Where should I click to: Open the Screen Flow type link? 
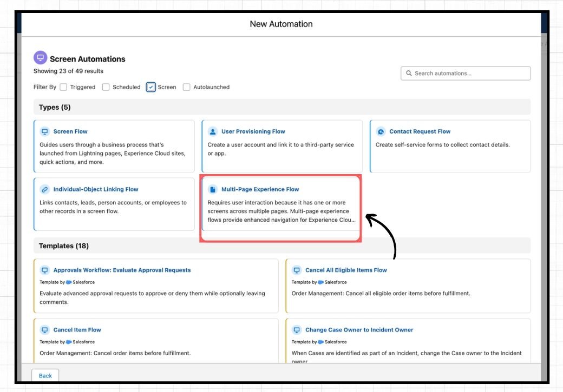click(70, 131)
